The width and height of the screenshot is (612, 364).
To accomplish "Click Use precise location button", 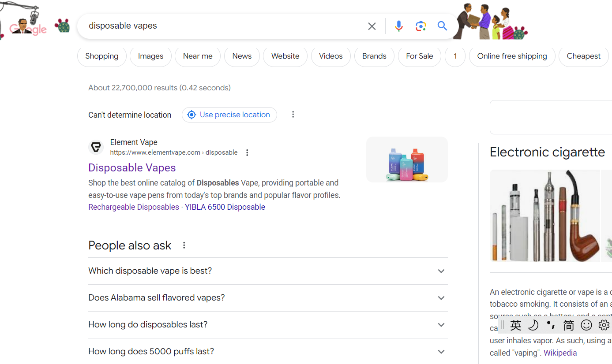I will [x=229, y=115].
